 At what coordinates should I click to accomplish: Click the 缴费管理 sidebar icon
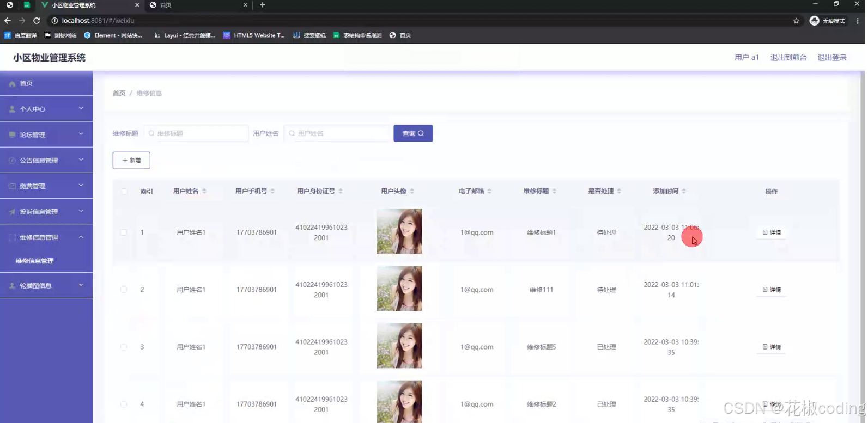click(12, 186)
